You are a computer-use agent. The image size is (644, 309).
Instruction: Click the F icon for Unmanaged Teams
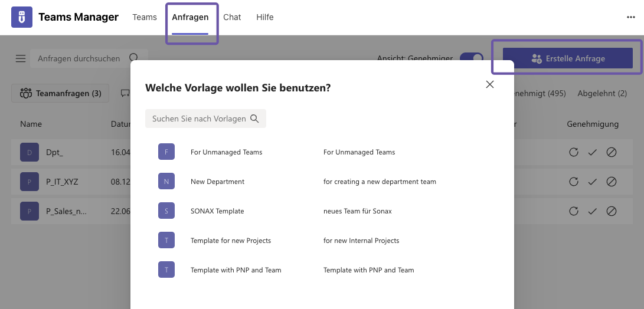pyautogui.click(x=166, y=152)
